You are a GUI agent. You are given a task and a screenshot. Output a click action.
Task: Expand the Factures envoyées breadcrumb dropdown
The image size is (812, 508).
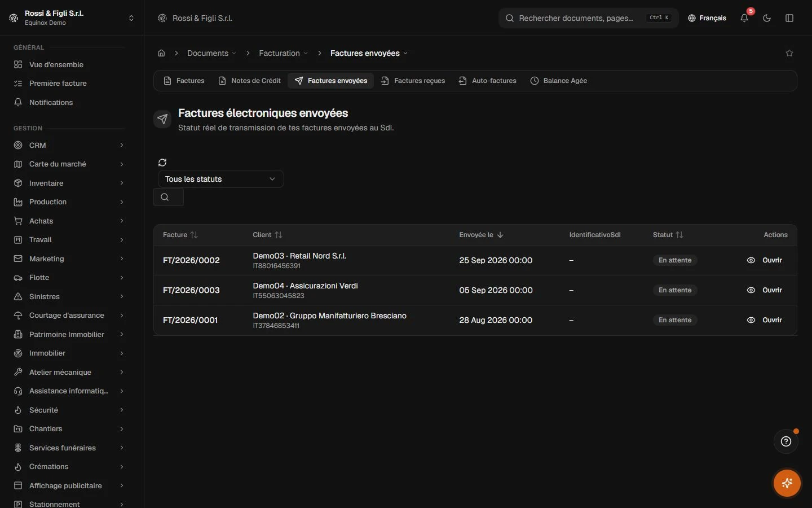(369, 53)
